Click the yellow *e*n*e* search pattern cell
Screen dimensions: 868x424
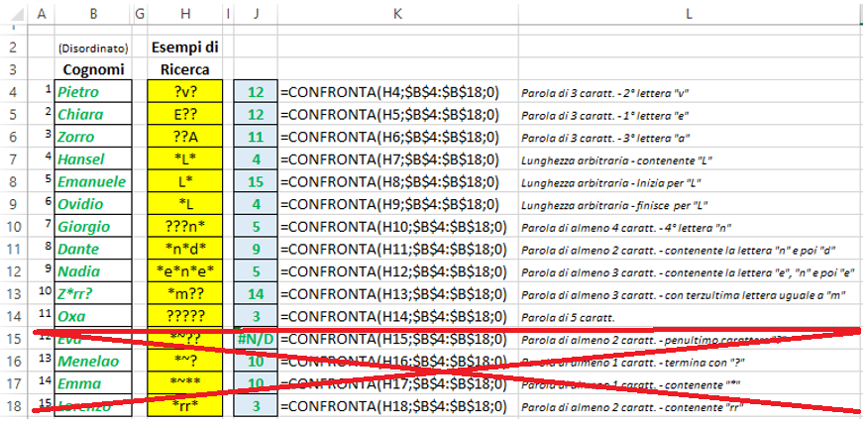186,270
